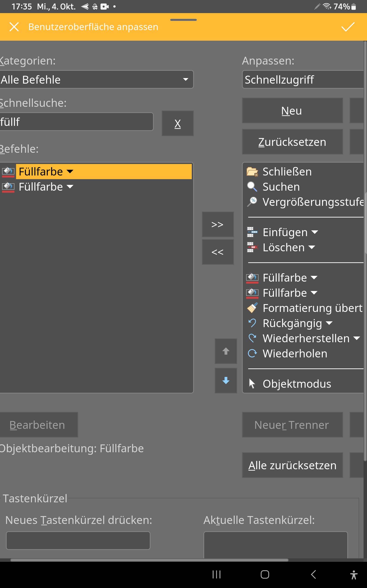Expand the Rückgängig dropdown arrow
Viewport: 367px width, 588px height.
329,323
